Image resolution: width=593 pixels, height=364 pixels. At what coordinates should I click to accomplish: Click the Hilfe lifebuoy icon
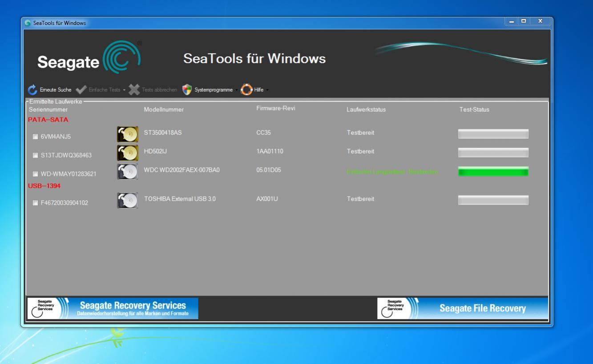[x=246, y=89]
